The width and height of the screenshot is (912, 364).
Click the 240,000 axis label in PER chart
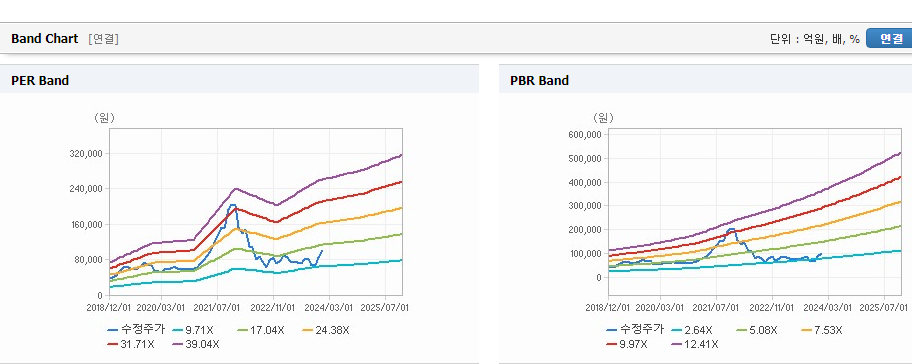pyautogui.click(x=87, y=189)
